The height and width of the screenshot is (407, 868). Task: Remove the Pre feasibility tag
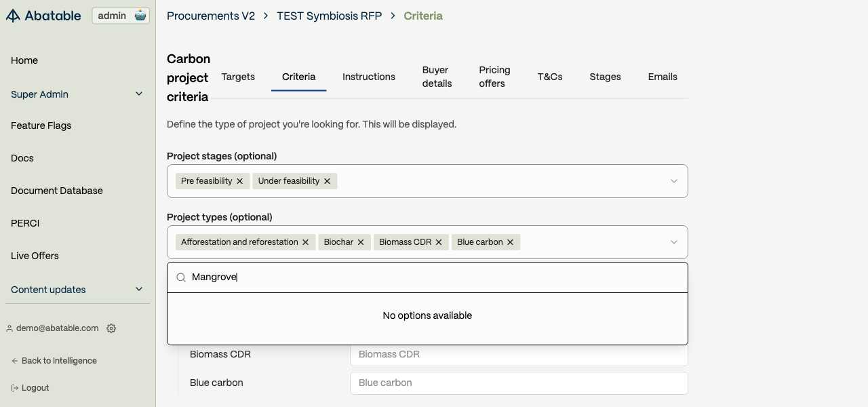coord(239,181)
